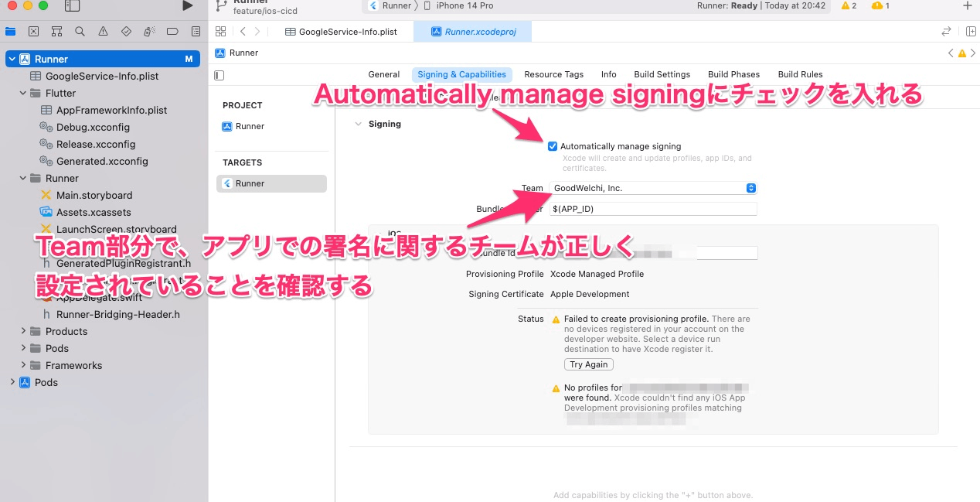The image size is (980, 502).
Task: Toggle Automatically manage signing checkbox
Action: point(553,146)
